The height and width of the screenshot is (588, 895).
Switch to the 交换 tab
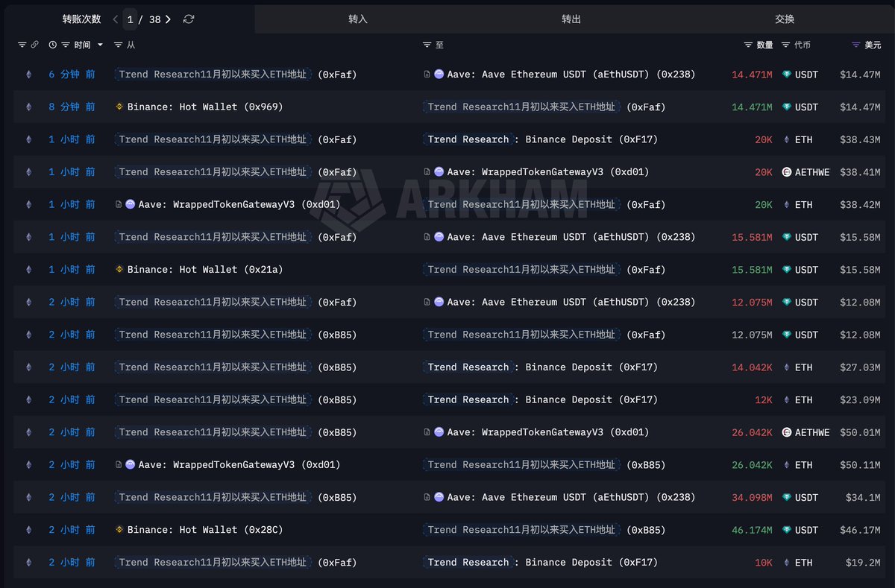pos(785,19)
